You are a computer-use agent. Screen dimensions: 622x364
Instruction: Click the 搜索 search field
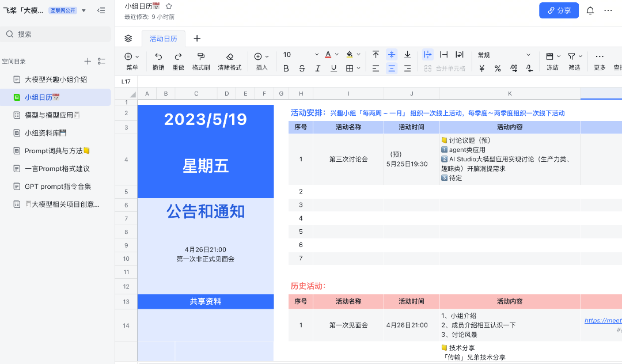(56, 34)
